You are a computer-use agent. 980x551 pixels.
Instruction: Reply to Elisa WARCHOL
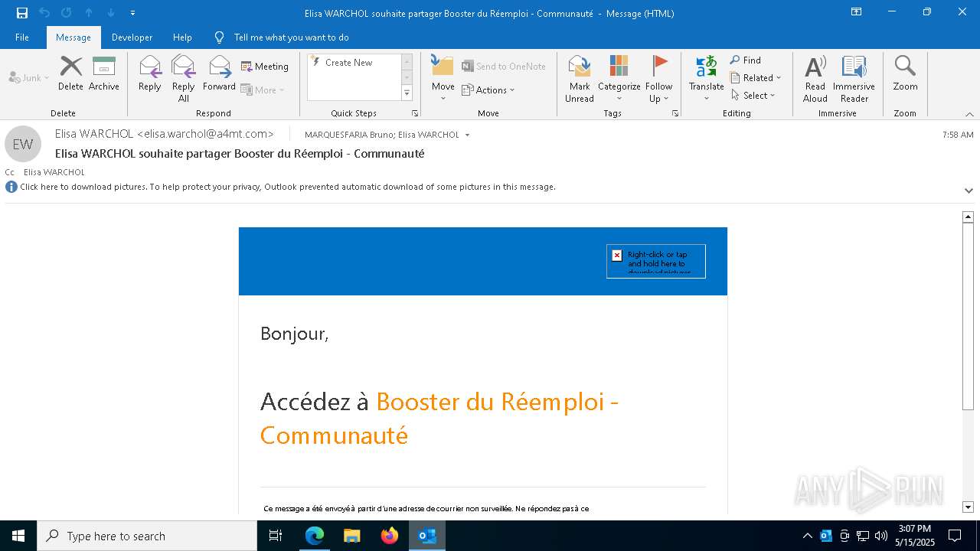point(150,73)
